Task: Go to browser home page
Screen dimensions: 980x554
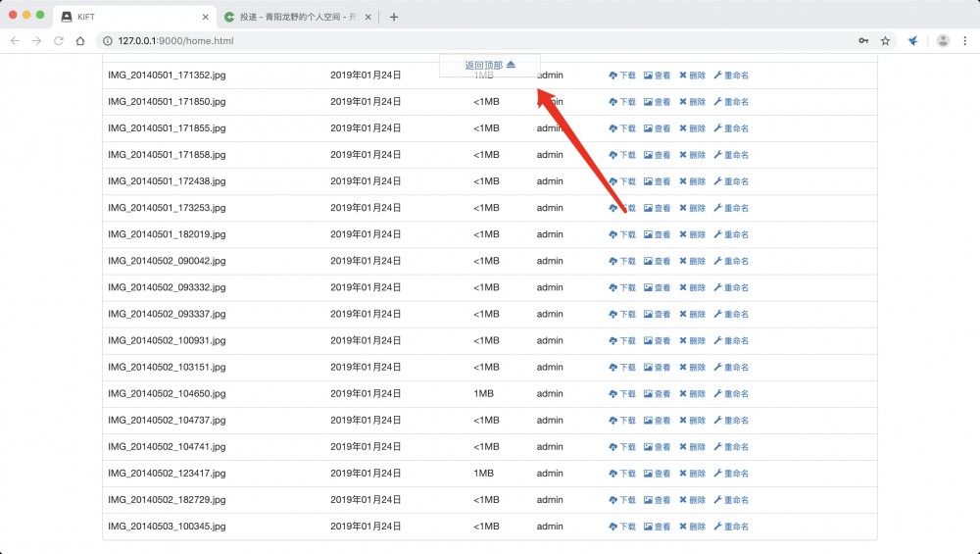Action: (x=80, y=40)
